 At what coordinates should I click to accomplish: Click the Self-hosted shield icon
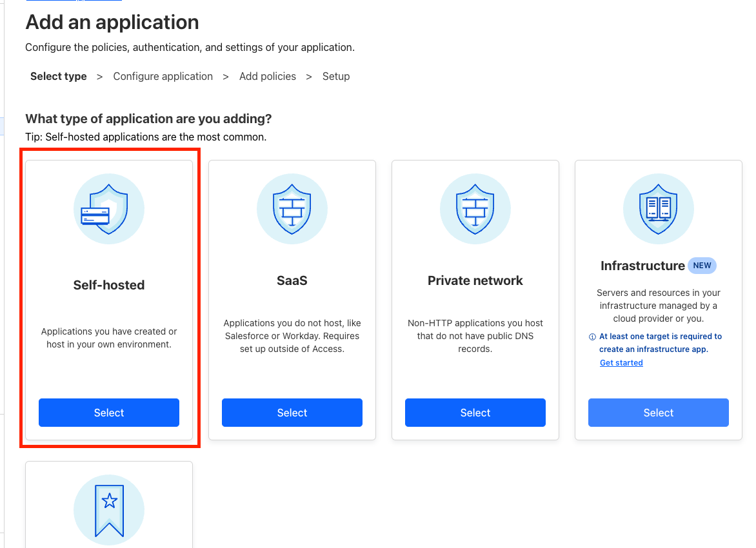[109, 209]
